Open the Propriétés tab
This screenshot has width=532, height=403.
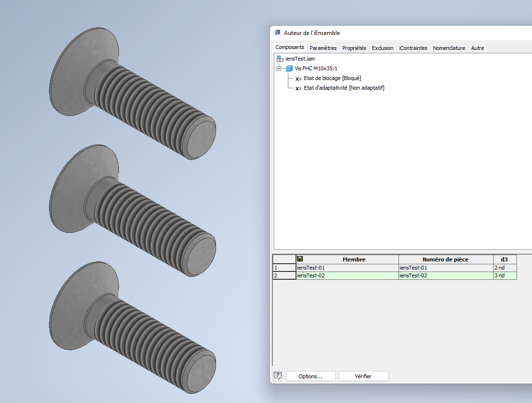coord(354,48)
